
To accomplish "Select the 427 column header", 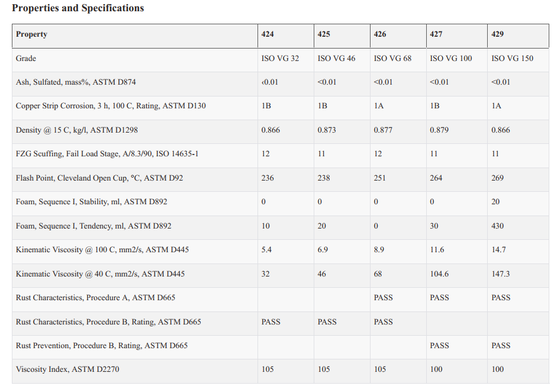I will point(436,34).
